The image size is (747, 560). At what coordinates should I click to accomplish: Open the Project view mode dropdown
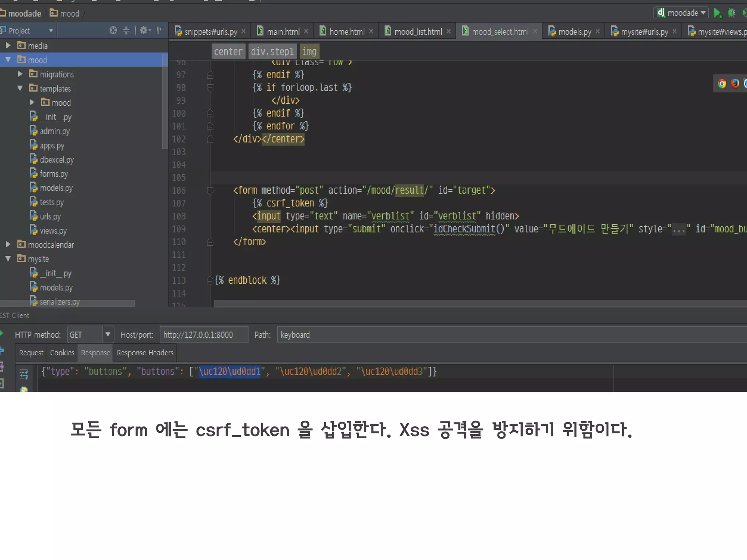point(51,31)
